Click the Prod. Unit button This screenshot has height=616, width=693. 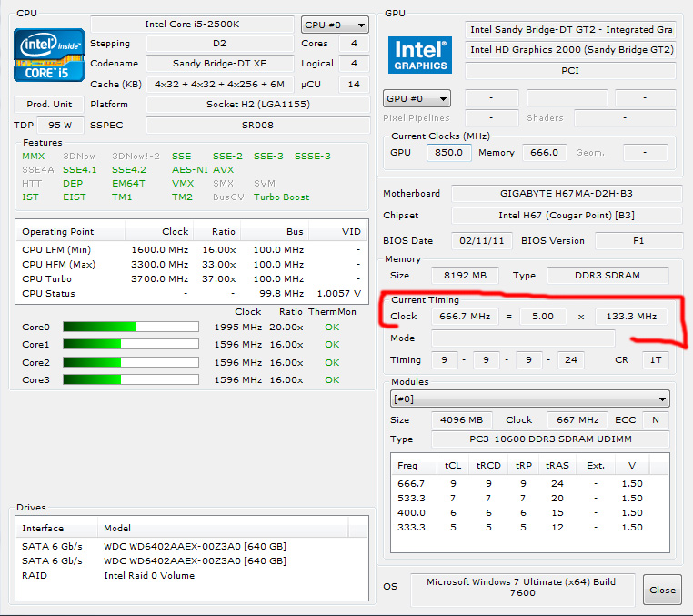pos(49,105)
